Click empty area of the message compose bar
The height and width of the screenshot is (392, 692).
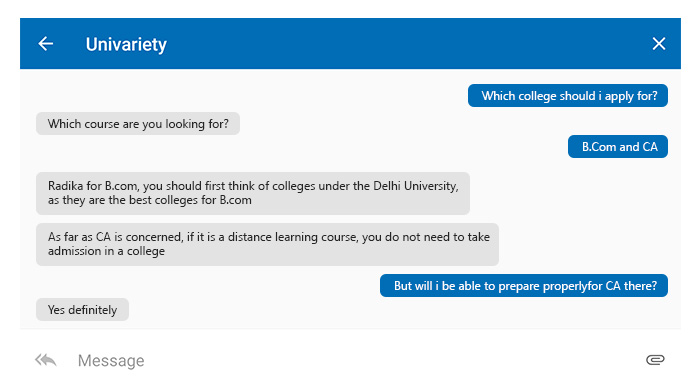coord(397,361)
